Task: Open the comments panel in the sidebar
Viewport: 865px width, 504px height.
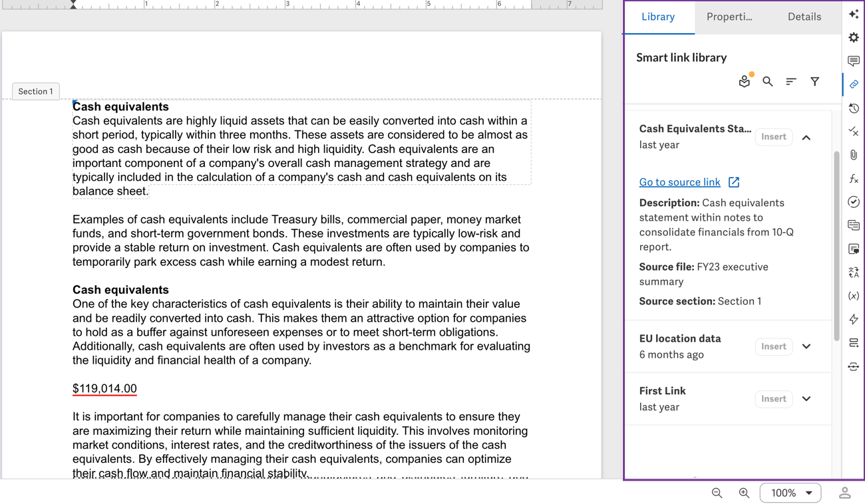Action: (854, 61)
